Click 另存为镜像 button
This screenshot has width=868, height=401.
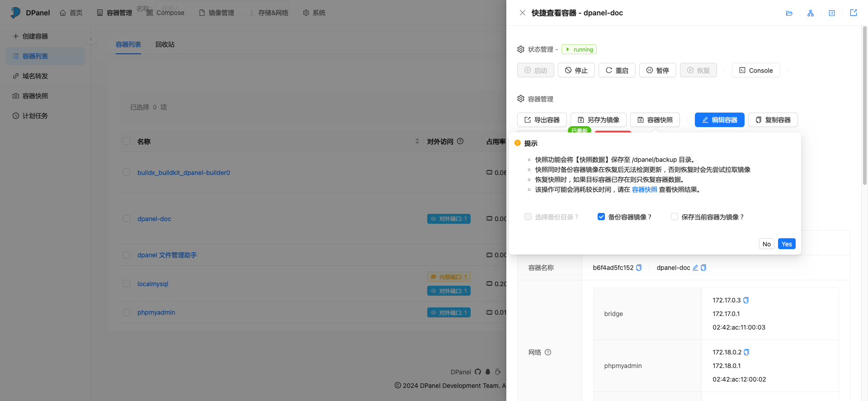click(x=599, y=120)
